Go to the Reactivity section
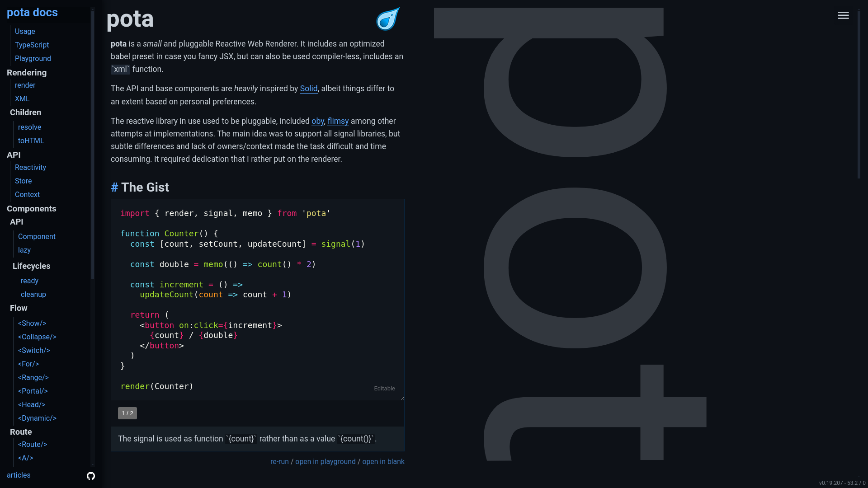868x488 pixels. pos(30,167)
